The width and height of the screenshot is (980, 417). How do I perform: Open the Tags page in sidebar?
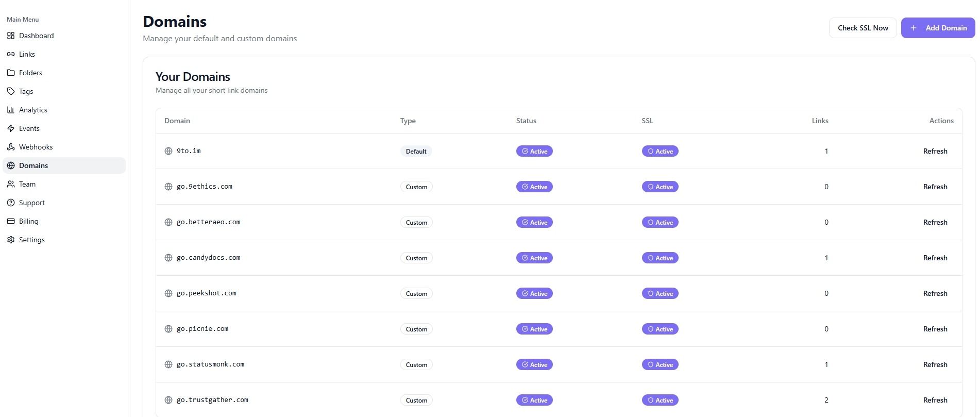[64, 91]
